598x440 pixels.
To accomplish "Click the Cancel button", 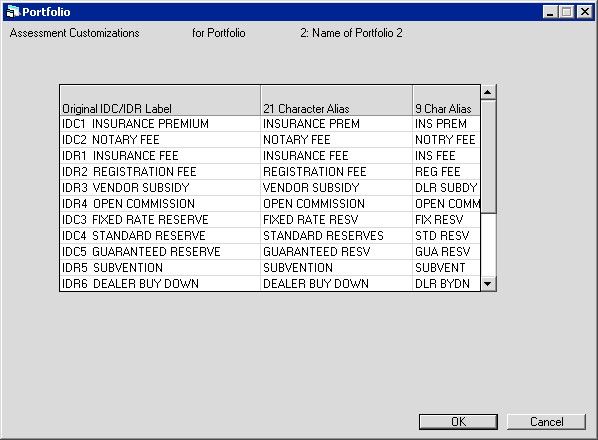I will pos(546,422).
